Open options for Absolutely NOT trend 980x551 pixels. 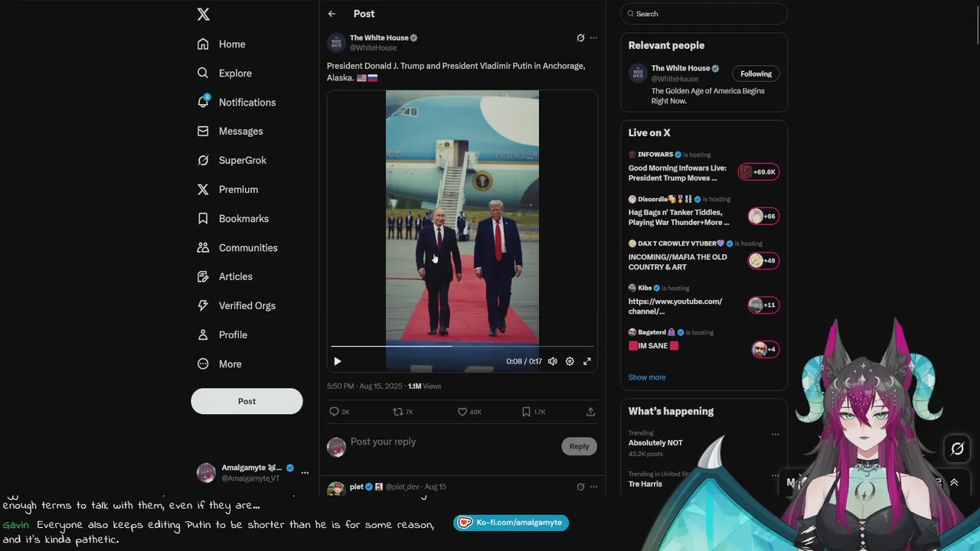776,434
